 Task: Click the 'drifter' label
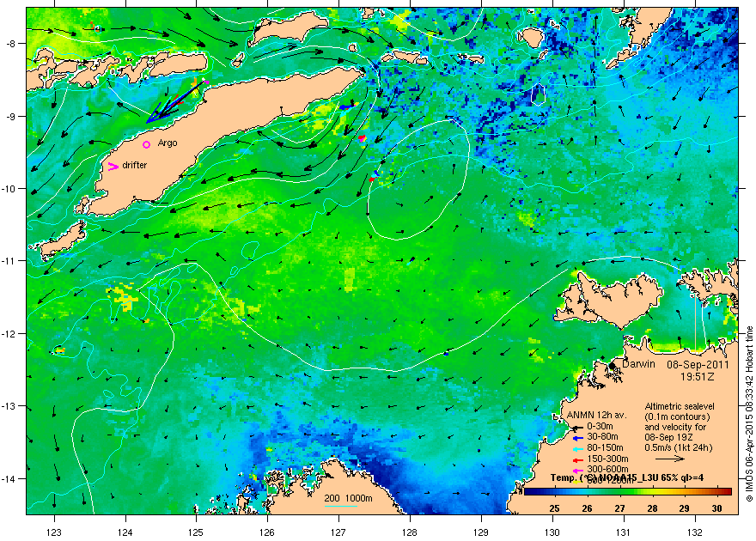(x=135, y=165)
